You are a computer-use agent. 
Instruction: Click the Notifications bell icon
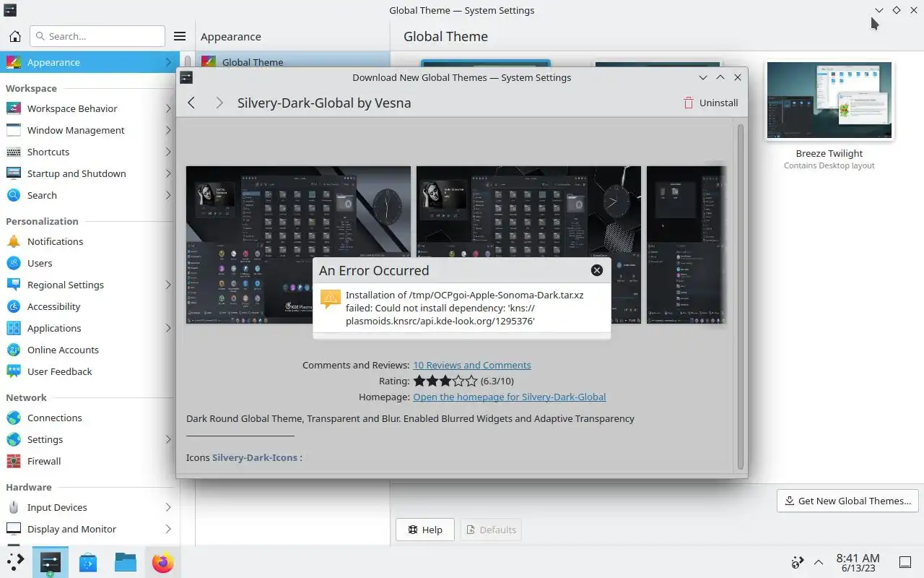coord(14,241)
